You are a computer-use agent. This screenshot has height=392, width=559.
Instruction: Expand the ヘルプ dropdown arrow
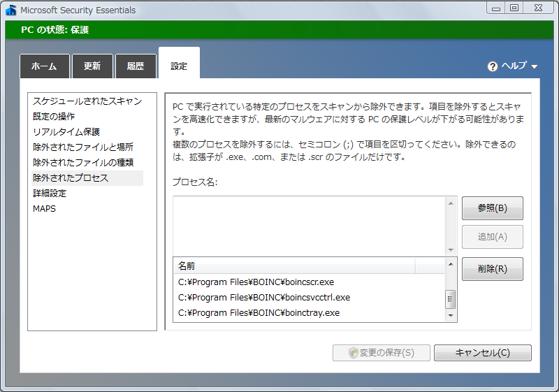[534, 66]
